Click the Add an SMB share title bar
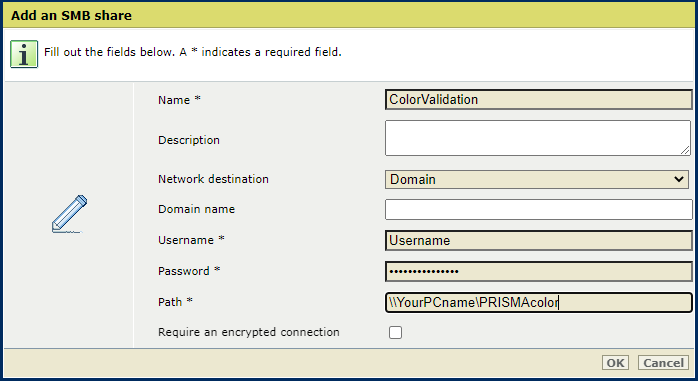Viewport: 698px width, 381px height. coord(349,16)
